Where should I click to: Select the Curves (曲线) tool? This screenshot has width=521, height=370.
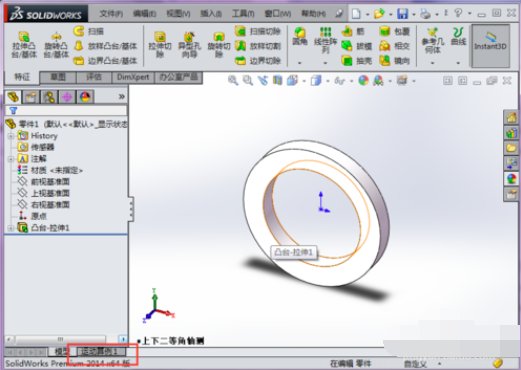point(458,37)
